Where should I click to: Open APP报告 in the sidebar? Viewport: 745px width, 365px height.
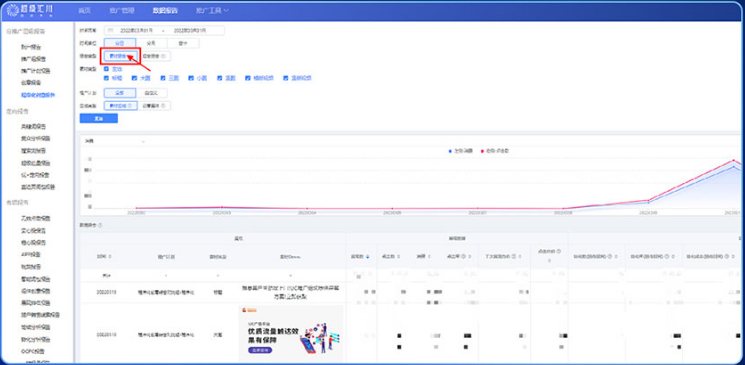pyautogui.click(x=30, y=254)
